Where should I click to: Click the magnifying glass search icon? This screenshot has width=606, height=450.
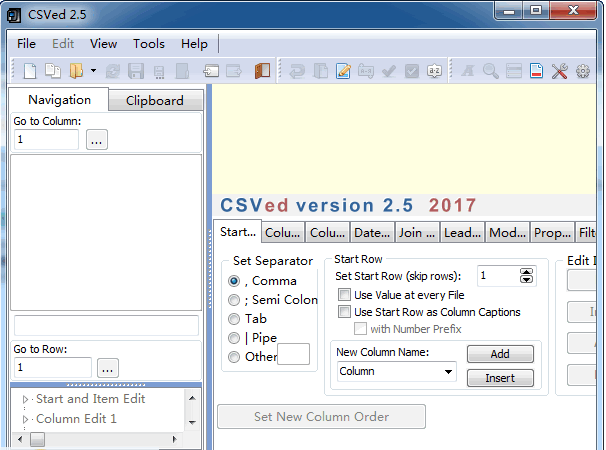[490, 72]
